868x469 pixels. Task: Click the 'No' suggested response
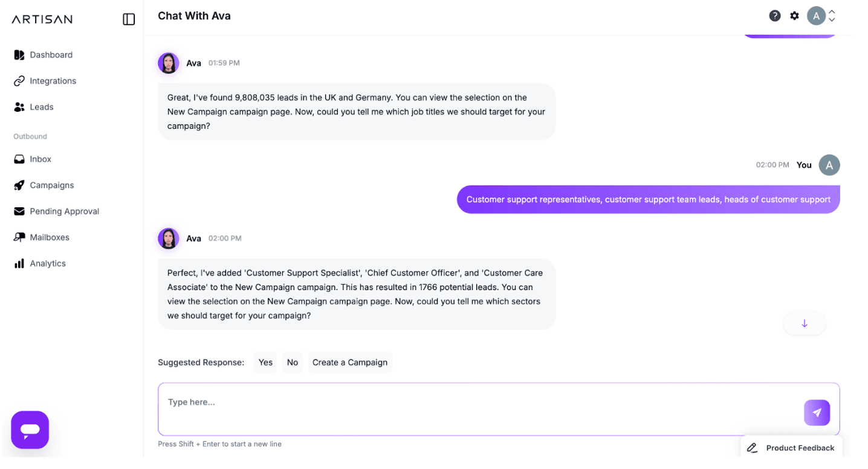point(293,363)
